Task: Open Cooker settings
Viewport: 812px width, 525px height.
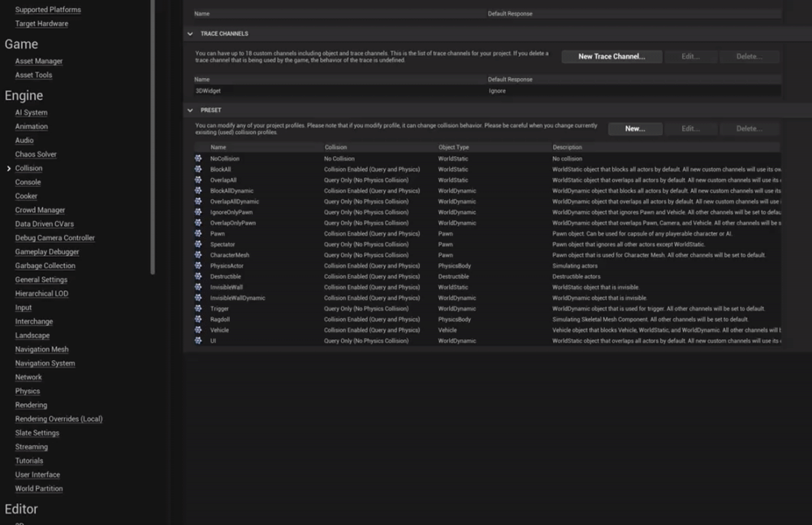Action: click(26, 197)
